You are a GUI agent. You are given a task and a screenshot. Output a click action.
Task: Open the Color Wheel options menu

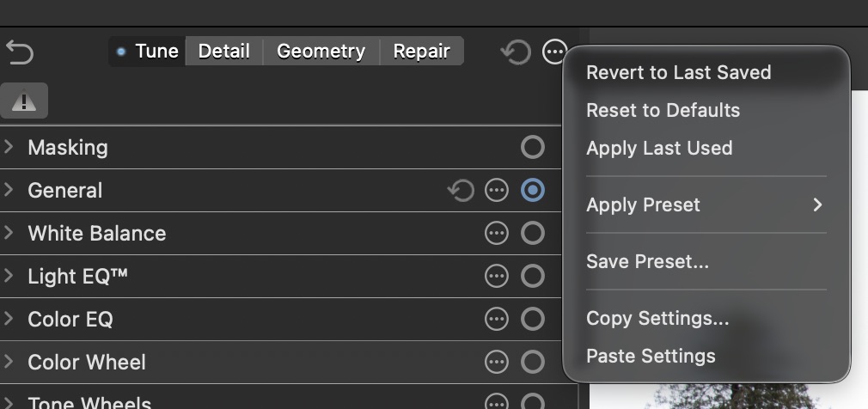pyautogui.click(x=497, y=363)
